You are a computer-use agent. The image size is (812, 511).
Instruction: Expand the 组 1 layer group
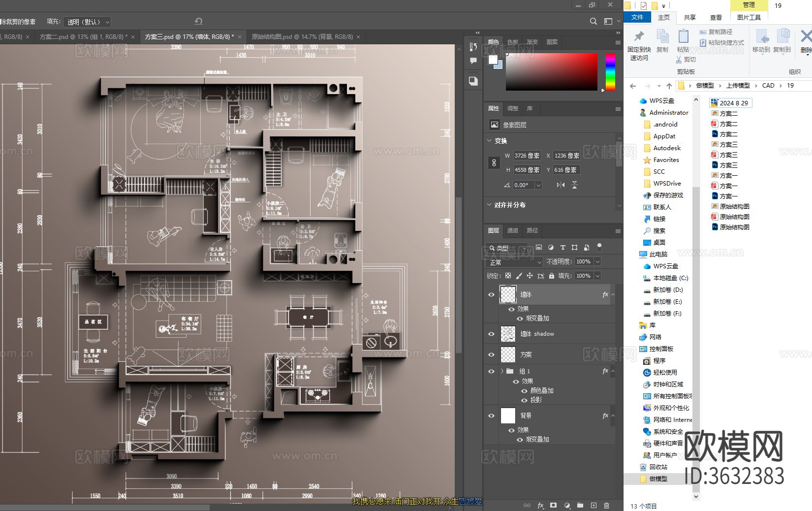coord(502,371)
